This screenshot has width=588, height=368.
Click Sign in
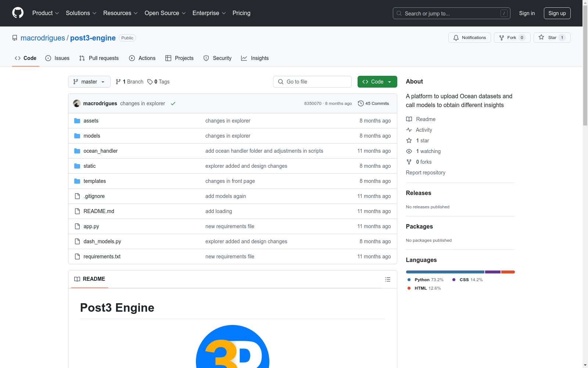[527, 13]
